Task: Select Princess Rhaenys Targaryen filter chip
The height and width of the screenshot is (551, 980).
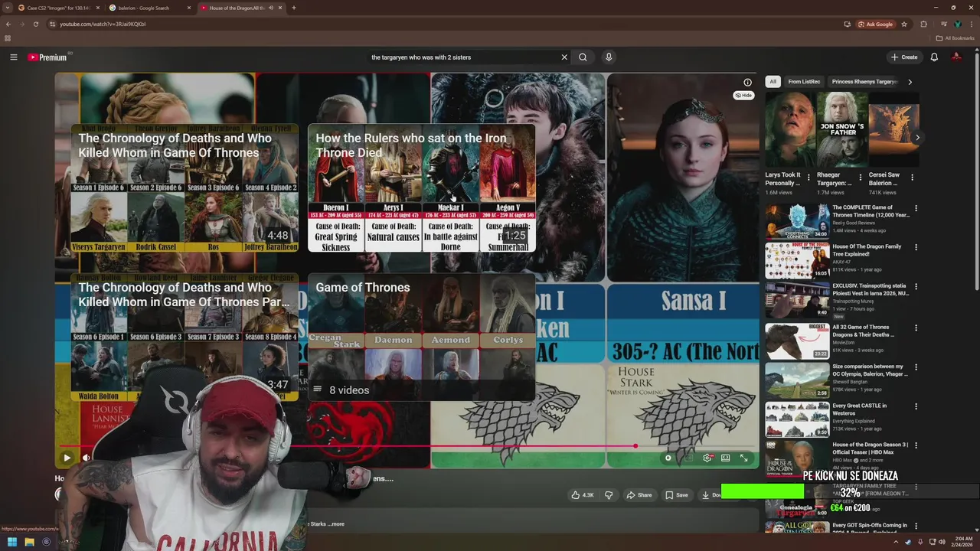Action: click(864, 82)
